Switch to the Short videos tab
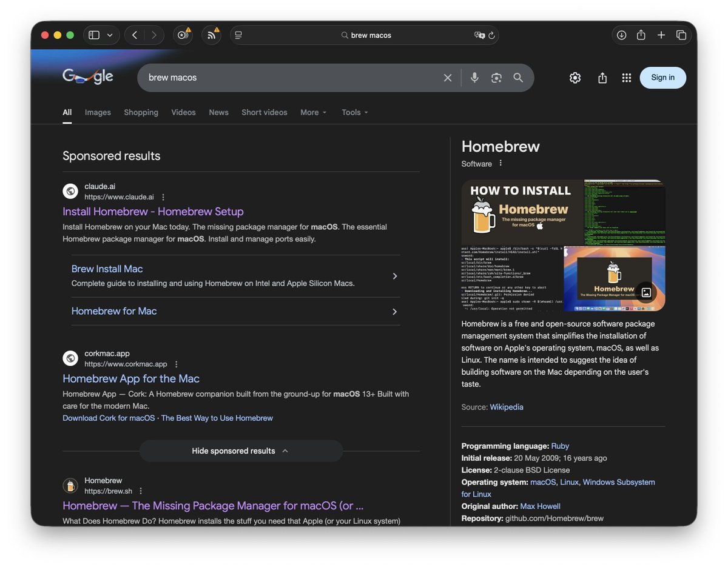Viewport: 728px width, 567px height. pyautogui.click(x=265, y=112)
